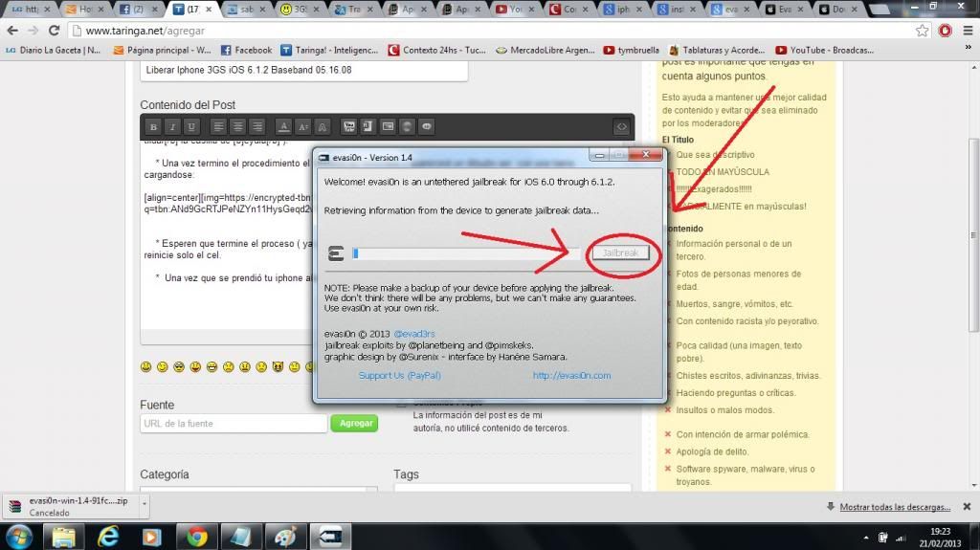Close the downloads bar
Viewport: 980px width, 550px height.
pos(967,506)
